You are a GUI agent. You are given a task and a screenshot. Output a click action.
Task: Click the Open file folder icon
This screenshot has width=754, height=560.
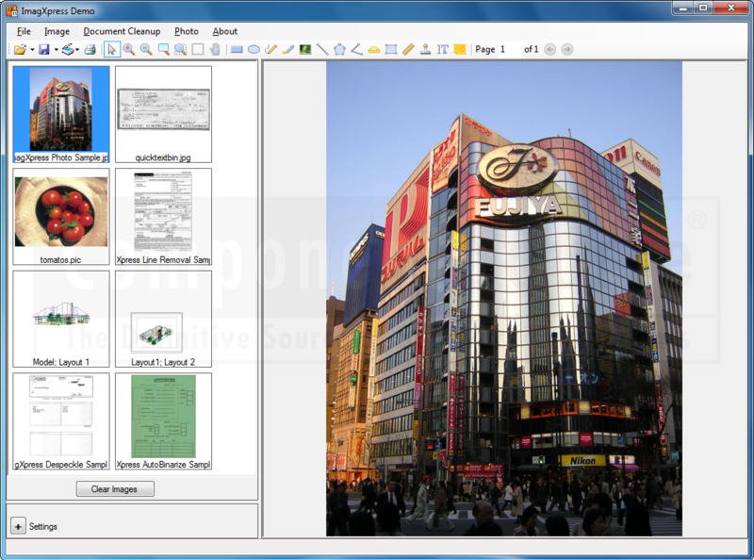coord(20,49)
